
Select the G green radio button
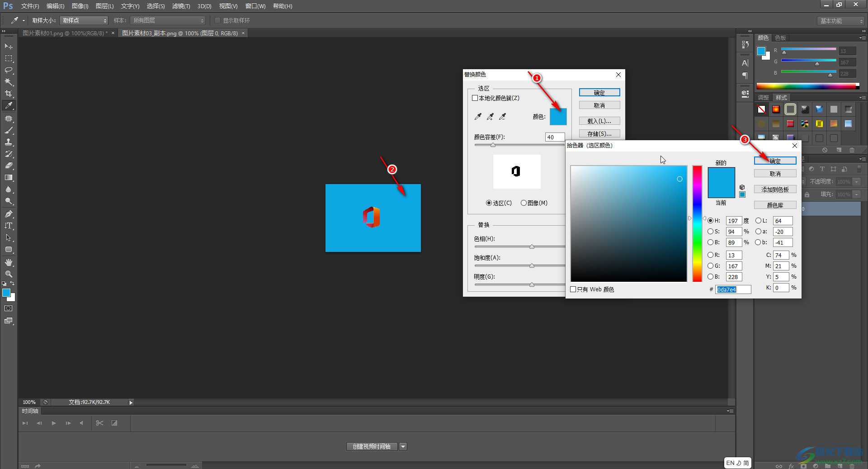711,266
